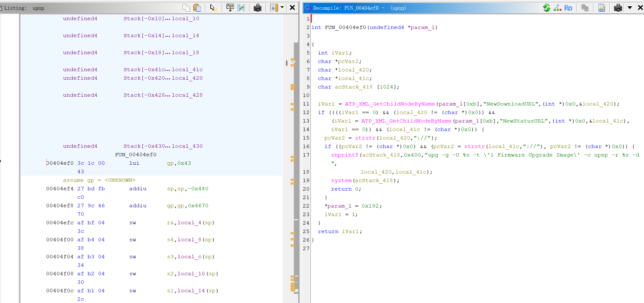This screenshot has width=644, height=303.
Task: Take a Listing snapshot with camera icon
Action: pyautogui.click(x=258, y=8)
